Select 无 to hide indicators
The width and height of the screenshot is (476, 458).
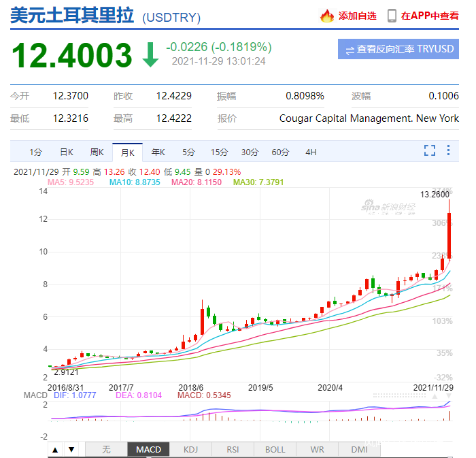click(106, 450)
